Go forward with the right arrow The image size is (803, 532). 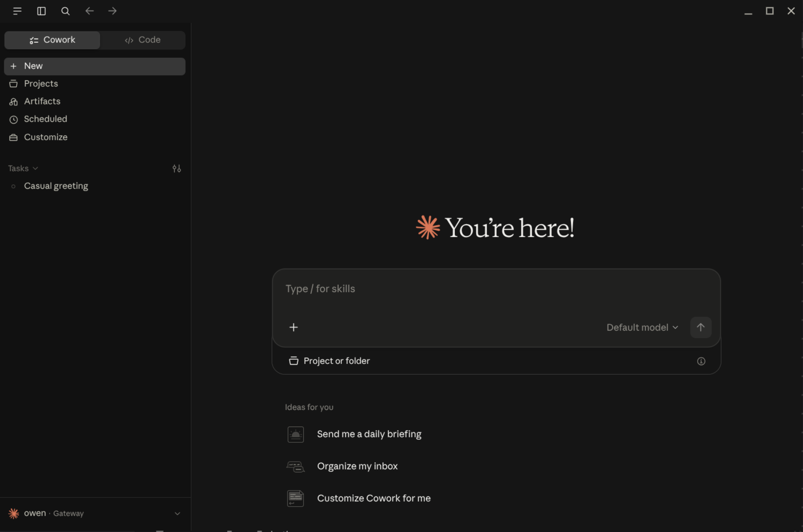point(113,11)
